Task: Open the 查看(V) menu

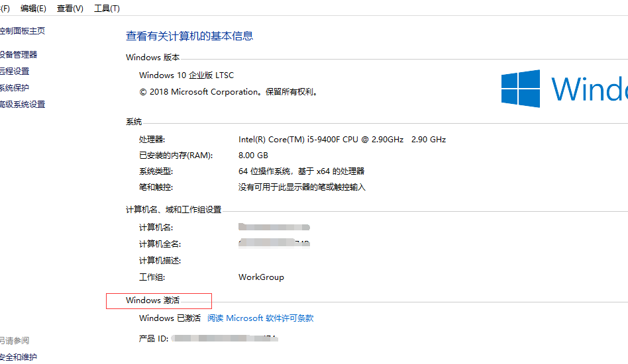Action: point(70,9)
